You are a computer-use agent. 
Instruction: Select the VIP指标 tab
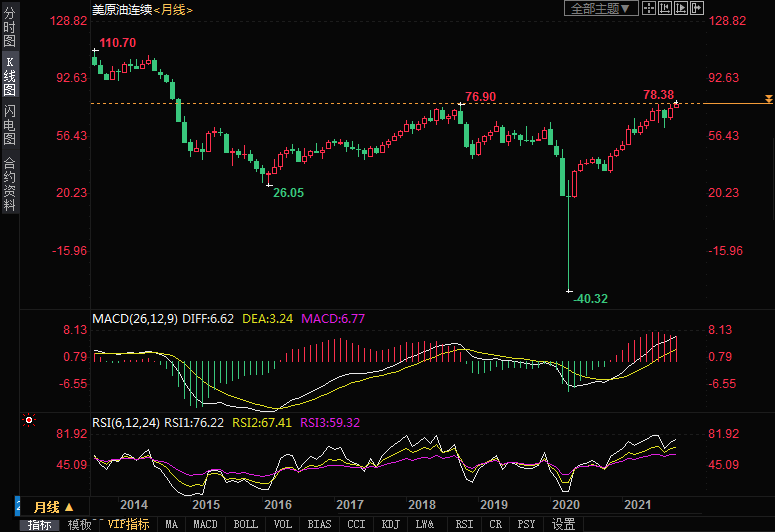pyautogui.click(x=128, y=524)
